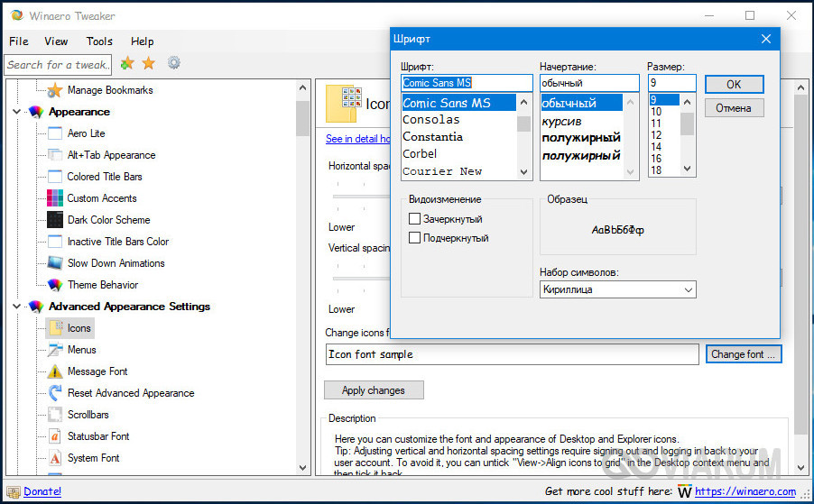Click the Manage Bookmarks star icon
Image resolution: width=814 pixels, height=504 pixels.
[x=54, y=90]
